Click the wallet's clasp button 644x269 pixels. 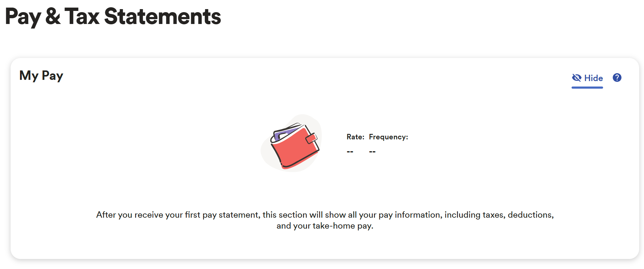(x=311, y=138)
